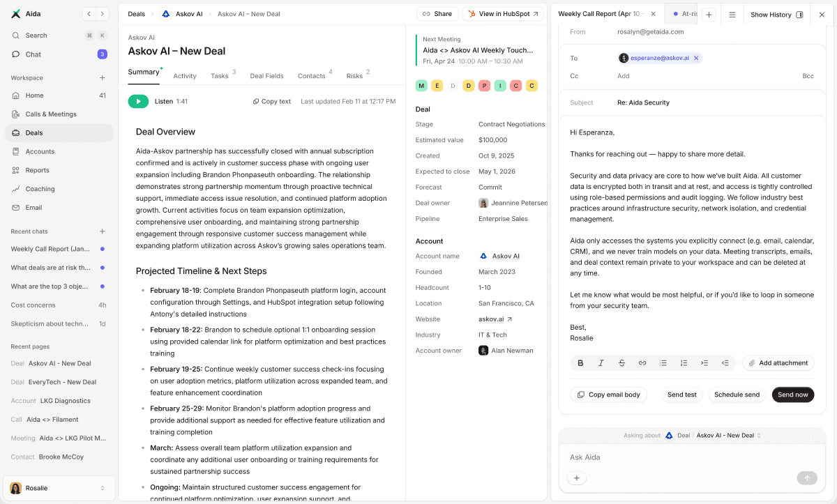
Task: Copy the summary text
Action: (x=272, y=102)
